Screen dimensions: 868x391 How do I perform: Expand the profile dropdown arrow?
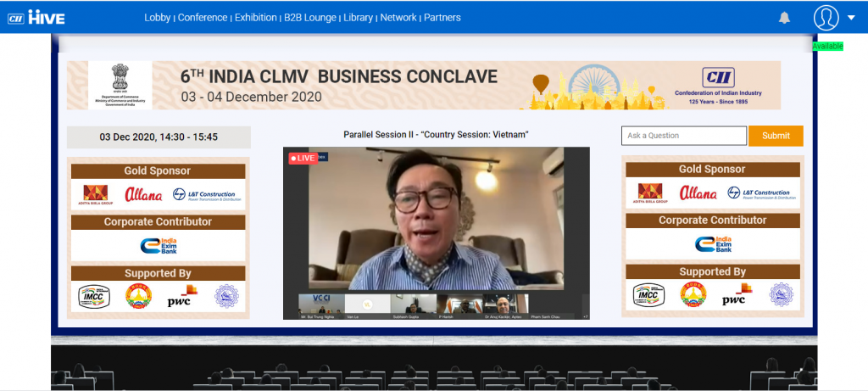(x=851, y=18)
